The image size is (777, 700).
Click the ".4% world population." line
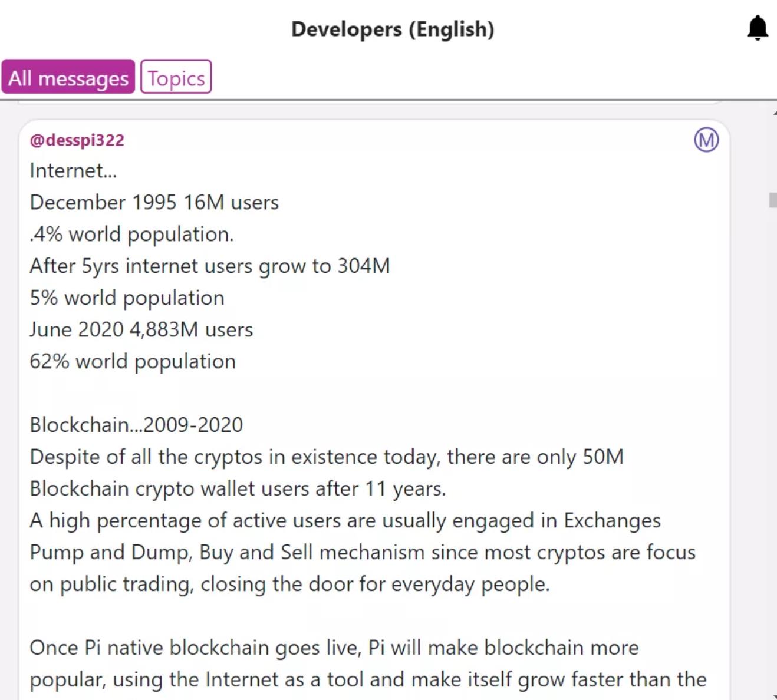click(x=132, y=235)
